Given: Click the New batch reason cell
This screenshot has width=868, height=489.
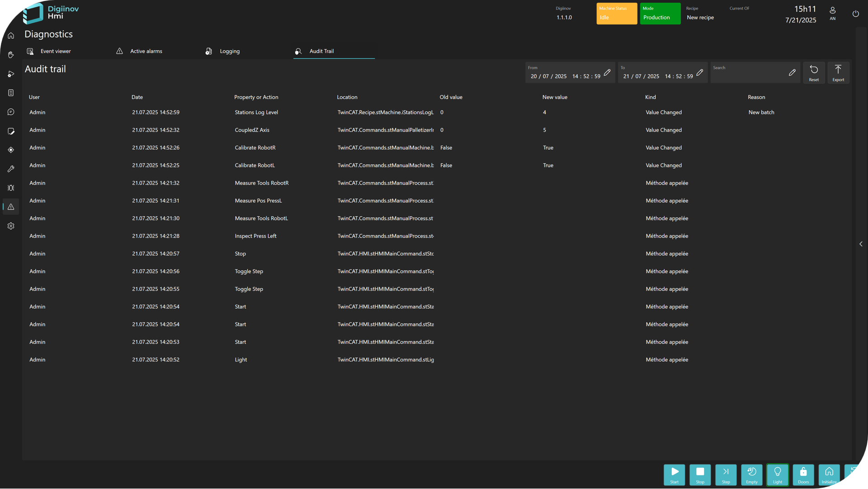Looking at the screenshot, I should pyautogui.click(x=761, y=113).
